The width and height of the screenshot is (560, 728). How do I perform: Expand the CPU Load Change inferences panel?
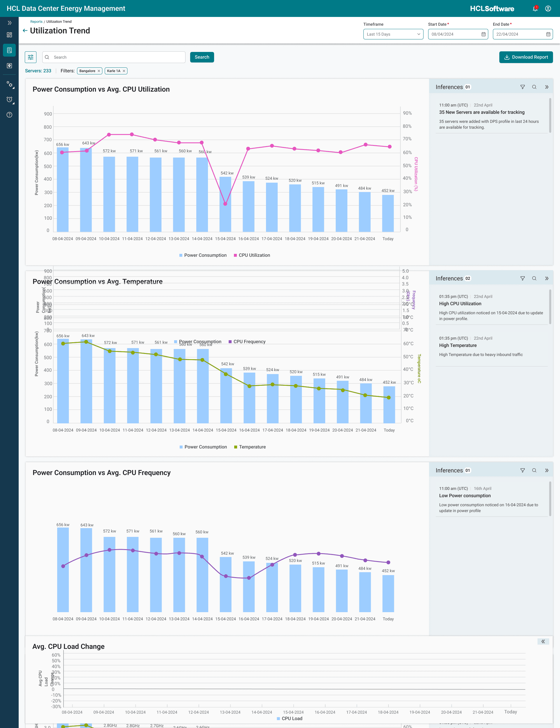click(x=543, y=641)
